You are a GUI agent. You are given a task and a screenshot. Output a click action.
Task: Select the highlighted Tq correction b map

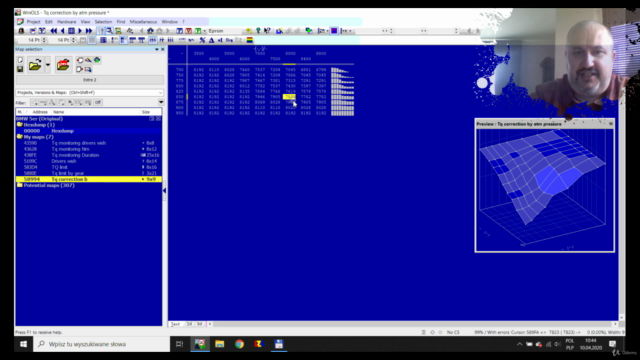pos(89,179)
